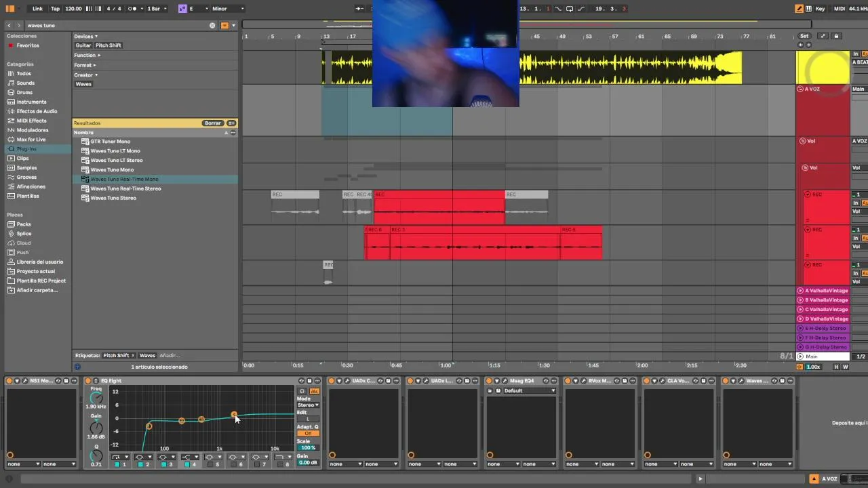Clear the 'waves tune' search field
The width and height of the screenshot is (868, 488).
[x=212, y=25]
